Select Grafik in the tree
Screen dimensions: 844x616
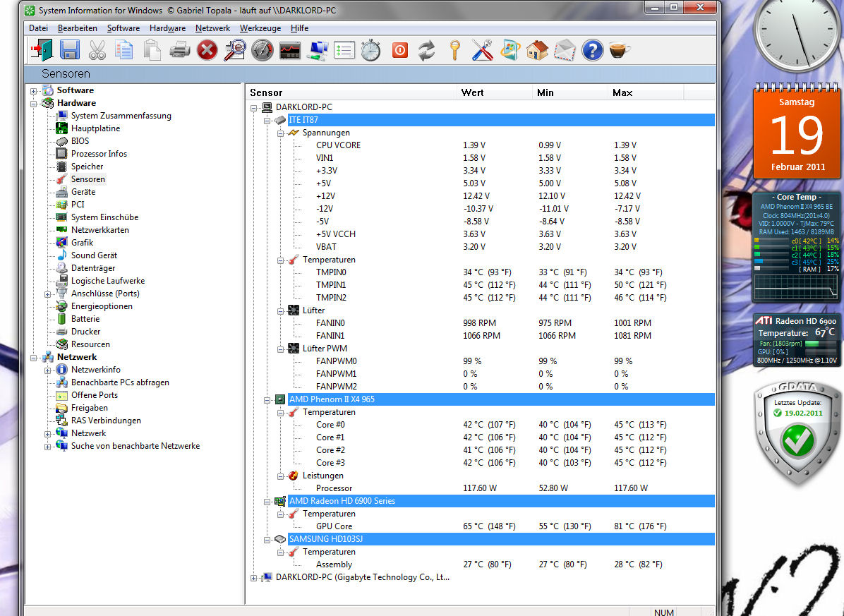82,243
